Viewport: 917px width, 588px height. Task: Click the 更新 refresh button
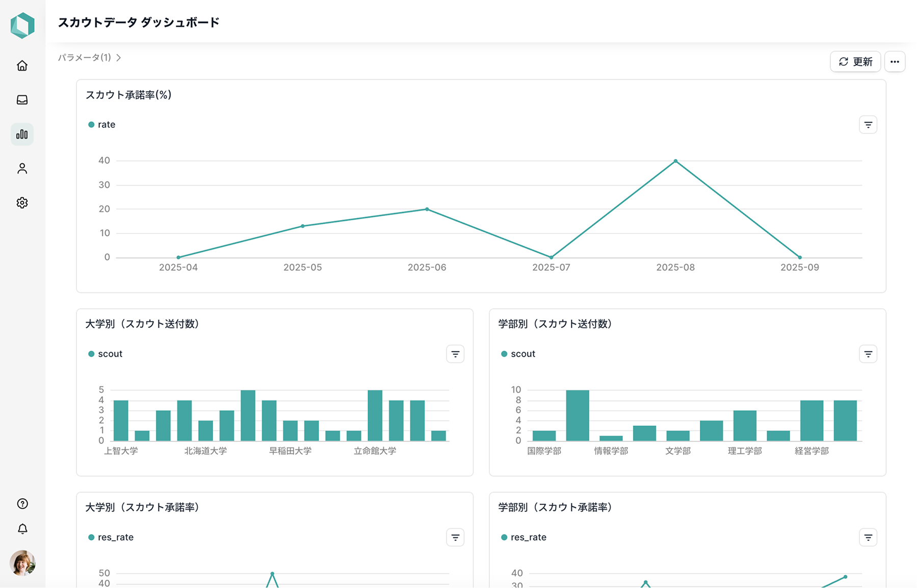coord(855,61)
